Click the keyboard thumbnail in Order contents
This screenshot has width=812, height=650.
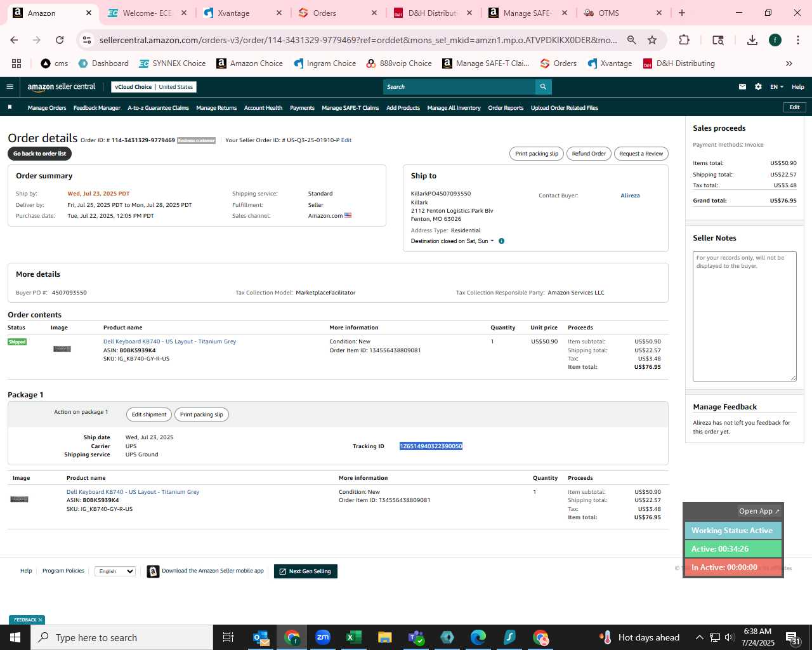(62, 349)
